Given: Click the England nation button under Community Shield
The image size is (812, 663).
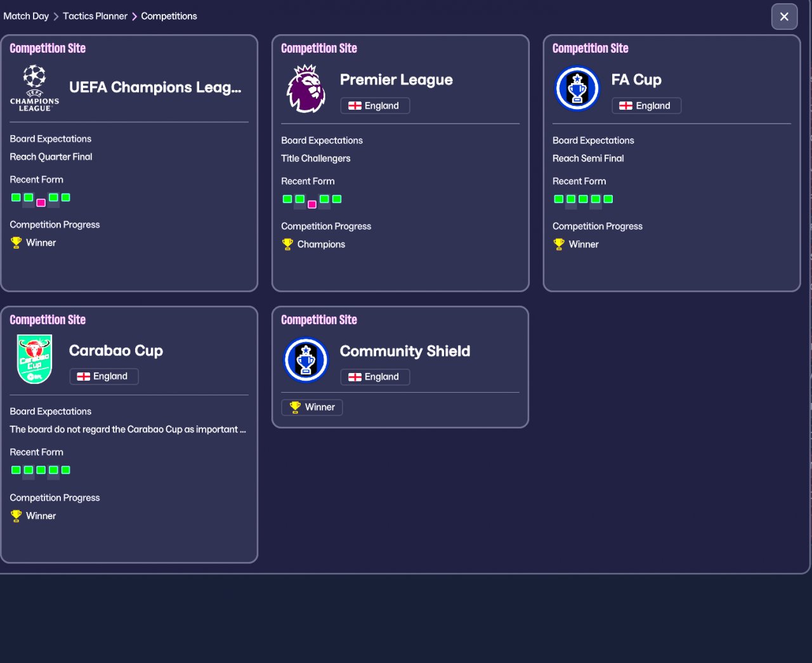Looking at the screenshot, I should (x=375, y=377).
